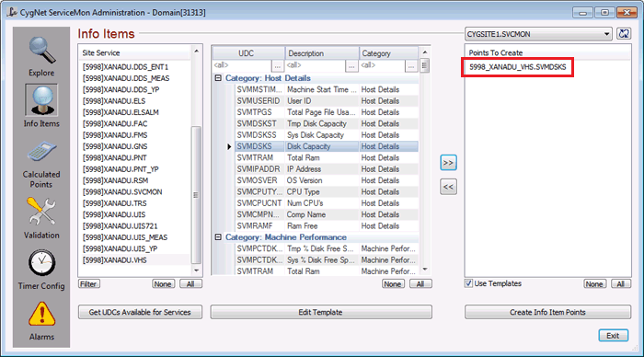Click the refresh icon beside CYGSITE1.SVCMON
The height and width of the screenshot is (357, 644).
pos(624,34)
